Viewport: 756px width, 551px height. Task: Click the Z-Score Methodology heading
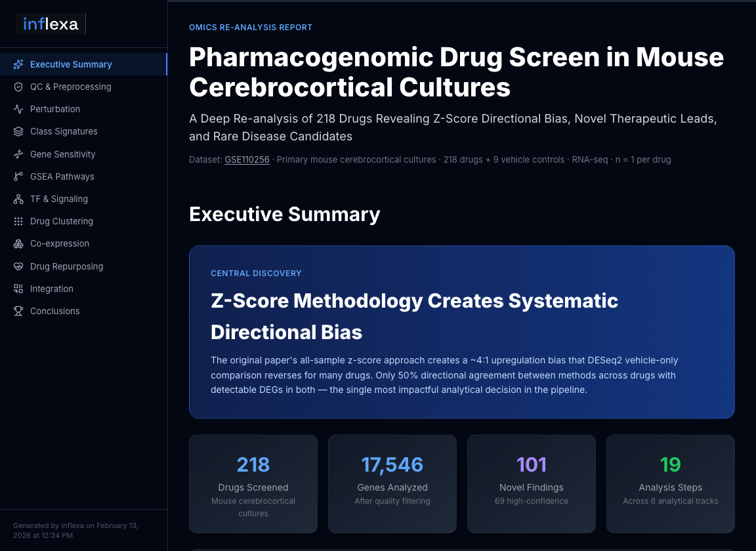[x=414, y=316]
